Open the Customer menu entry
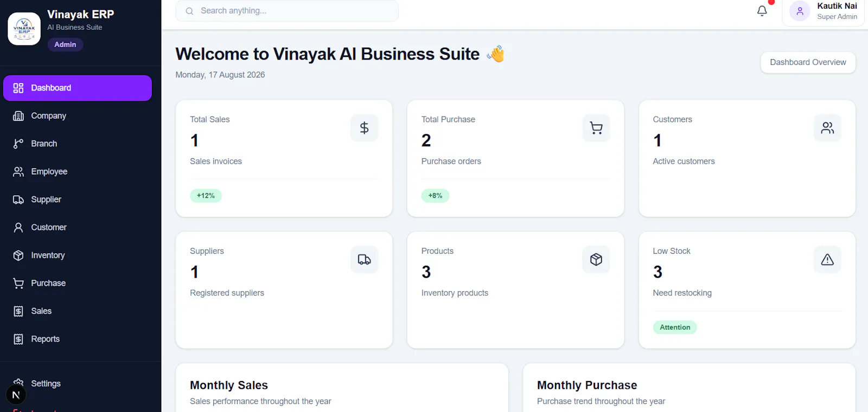 [78, 228]
